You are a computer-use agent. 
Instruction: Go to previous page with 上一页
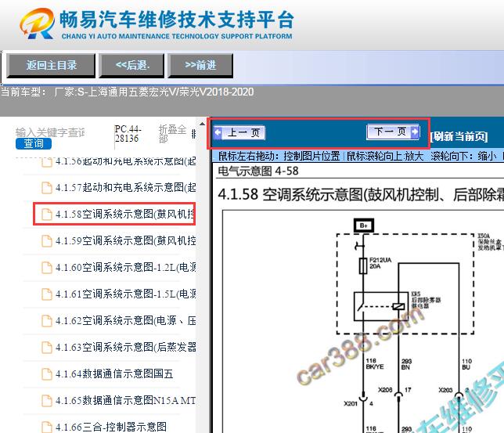[x=239, y=132]
